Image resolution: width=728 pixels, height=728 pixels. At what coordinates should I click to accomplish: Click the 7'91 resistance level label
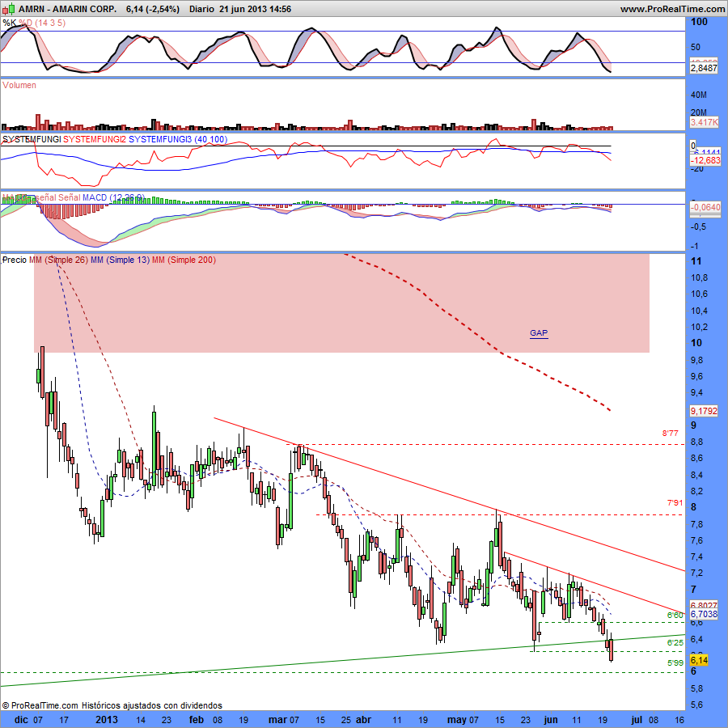[x=675, y=503]
